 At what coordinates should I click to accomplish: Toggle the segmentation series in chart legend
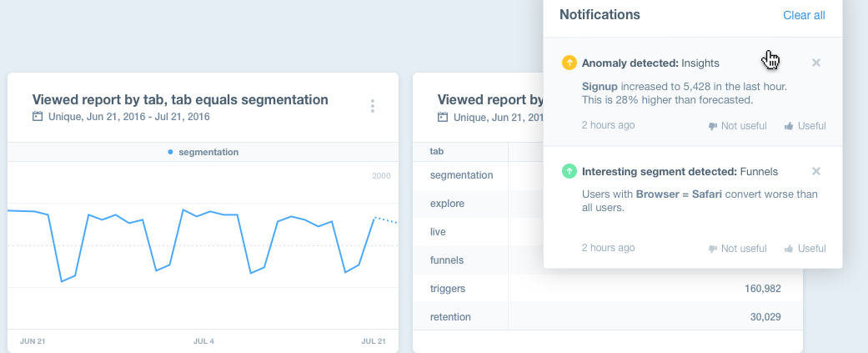203,152
